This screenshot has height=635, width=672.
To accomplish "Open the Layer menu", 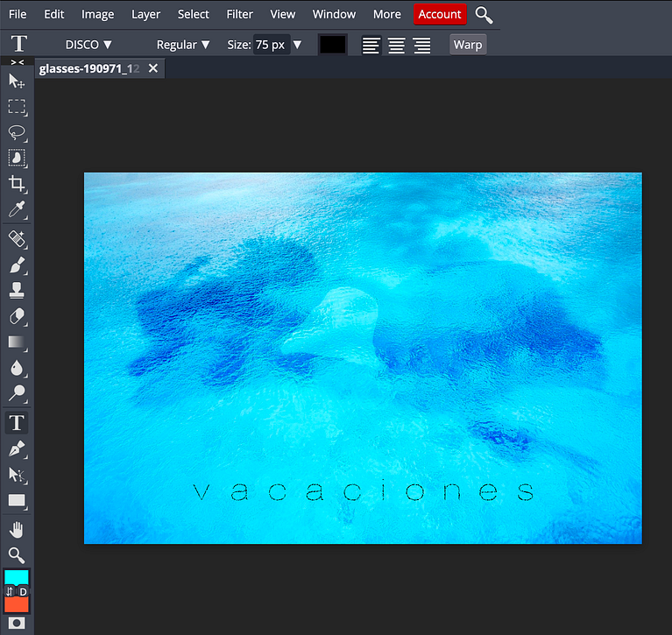I will click(x=145, y=14).
